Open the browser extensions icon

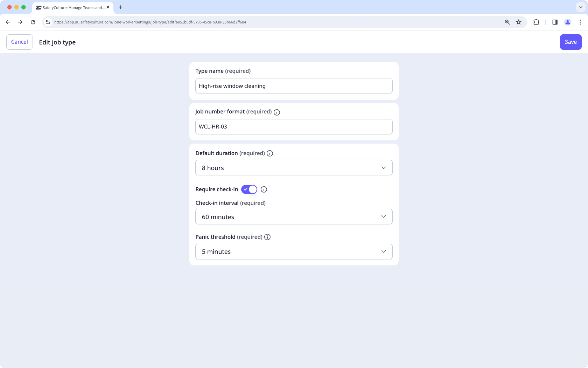point(536,22)
